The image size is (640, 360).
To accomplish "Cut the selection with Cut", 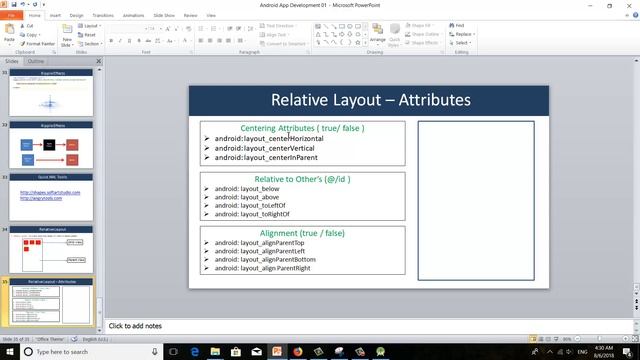I will pyautogui.click(x=27, y=26).
